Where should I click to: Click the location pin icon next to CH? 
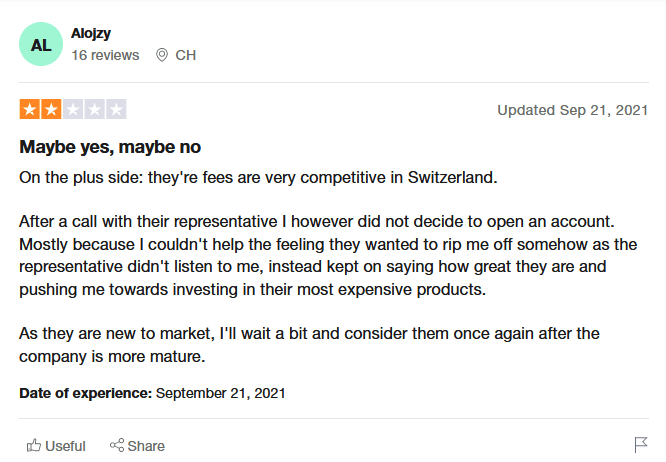(x=161, y=55)
